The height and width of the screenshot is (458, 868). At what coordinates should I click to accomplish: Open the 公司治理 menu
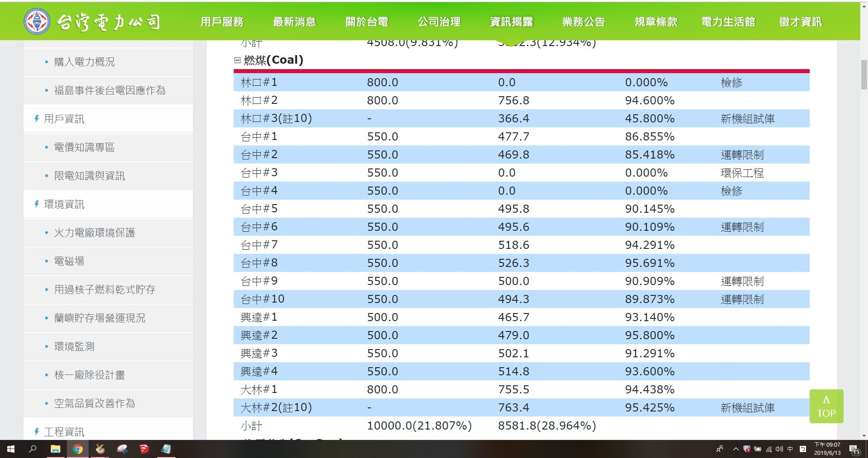(439, 22)
